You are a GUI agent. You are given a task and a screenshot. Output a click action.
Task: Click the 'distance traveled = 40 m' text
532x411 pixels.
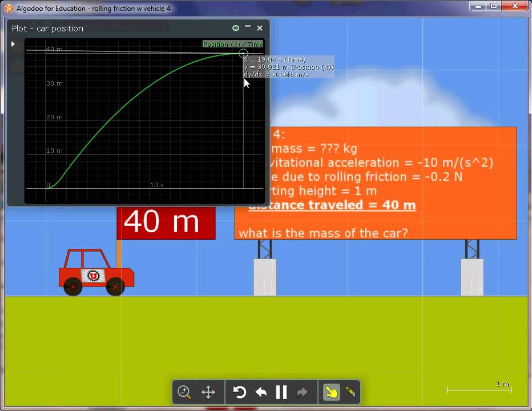click(x=332, y=205)
